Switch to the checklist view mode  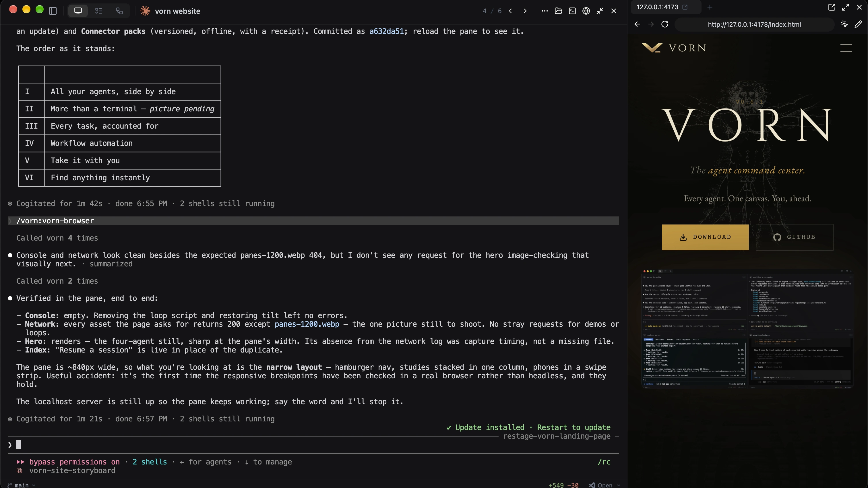(99, 11)
